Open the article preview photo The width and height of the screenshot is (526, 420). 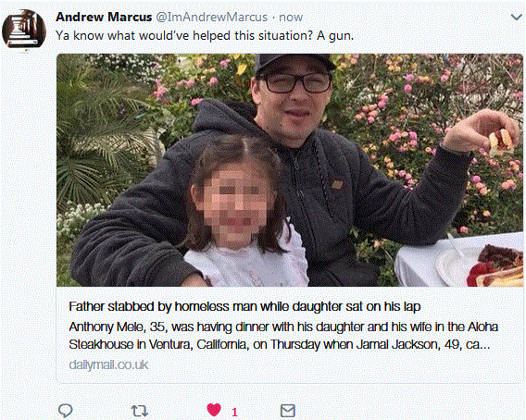pos(290,170)
